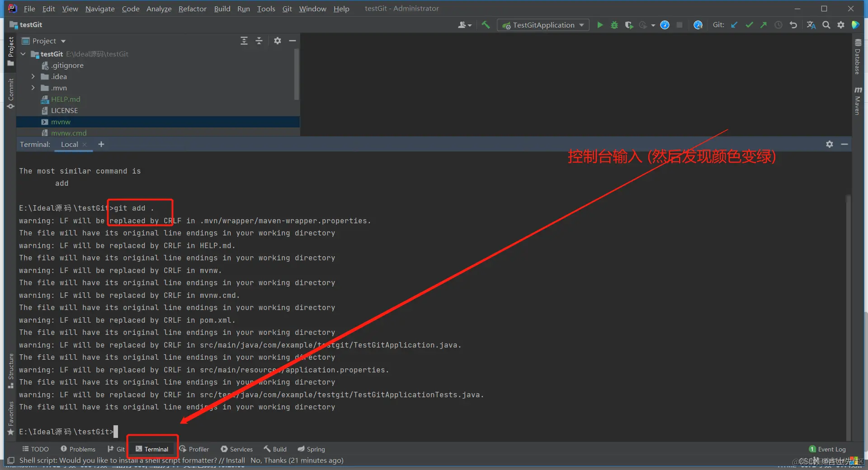868x470 pixels.
Task: Debug TestGitApplication with the bug icon
Action: (614, 25)
